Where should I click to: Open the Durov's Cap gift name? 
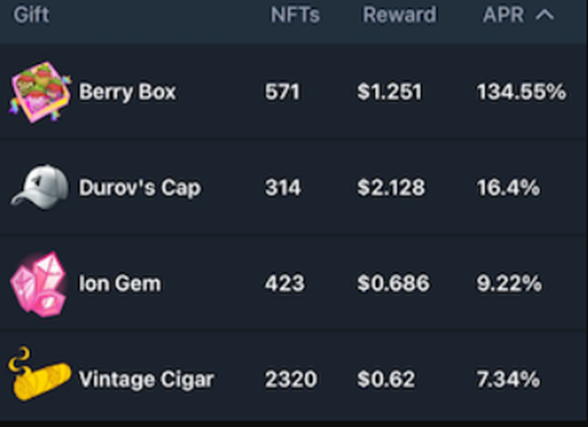pyautogui.click(x=140, y=187)
